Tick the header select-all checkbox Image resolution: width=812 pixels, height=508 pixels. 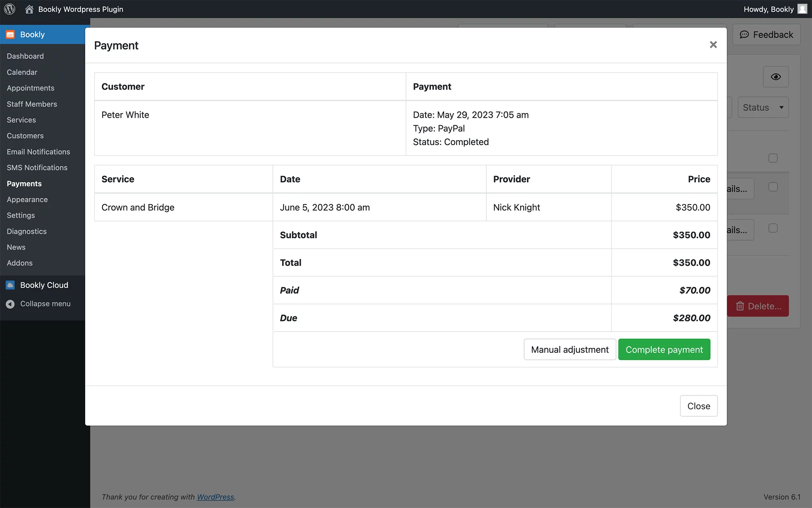pos(773,158)
